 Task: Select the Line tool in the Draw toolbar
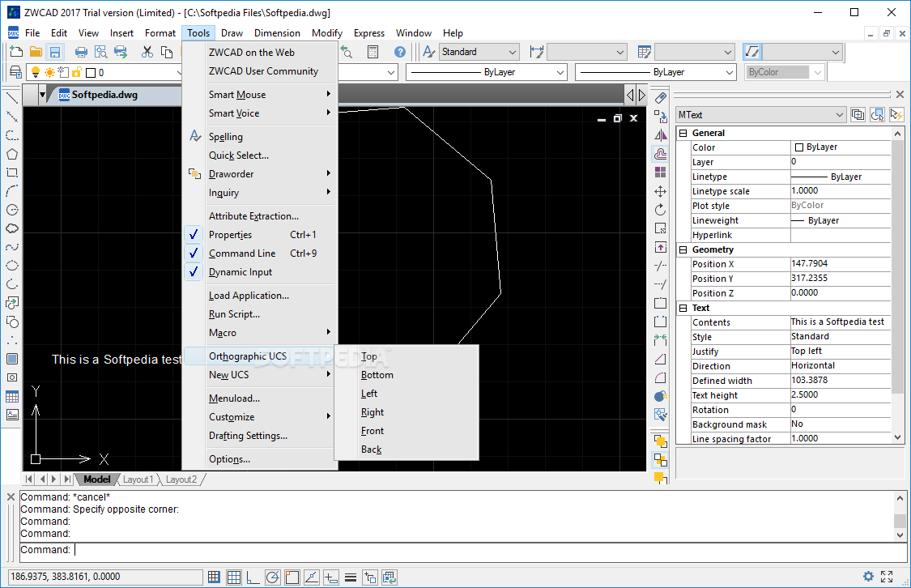(11, 98)
